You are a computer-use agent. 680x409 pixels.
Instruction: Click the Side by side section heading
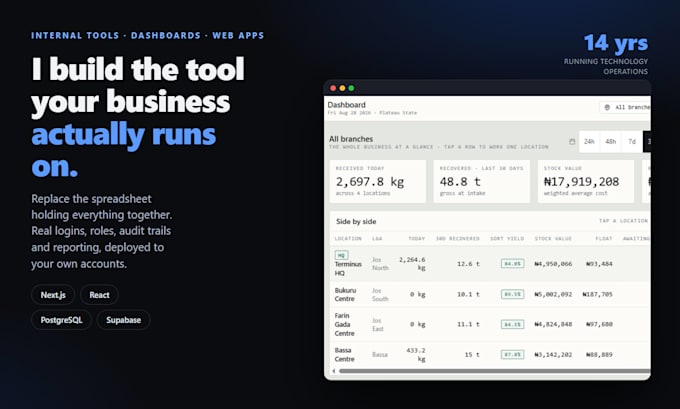tap(356, 222)
